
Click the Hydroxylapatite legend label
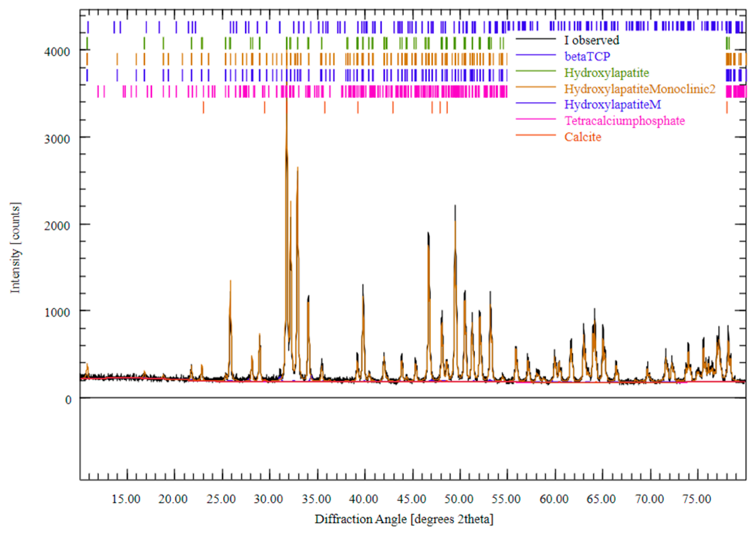tap(607, 72)
